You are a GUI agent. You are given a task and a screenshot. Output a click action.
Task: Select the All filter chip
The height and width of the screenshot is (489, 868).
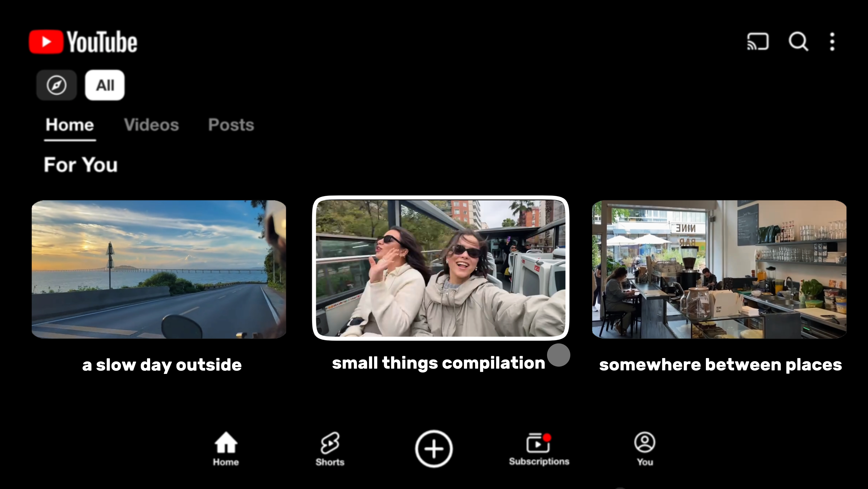click(x=105, y=85)
